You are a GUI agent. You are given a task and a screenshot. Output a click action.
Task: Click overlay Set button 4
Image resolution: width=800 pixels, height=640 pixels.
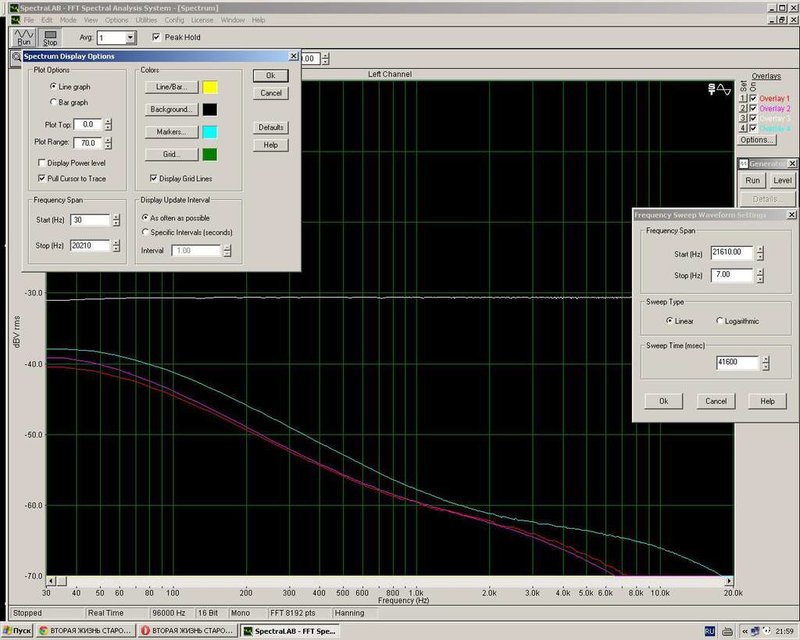743,129
